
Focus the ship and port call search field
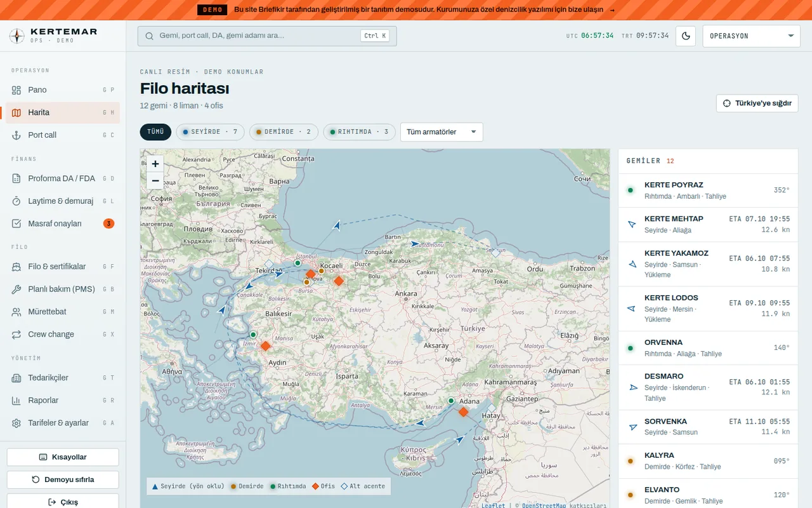tap(267, 36)
